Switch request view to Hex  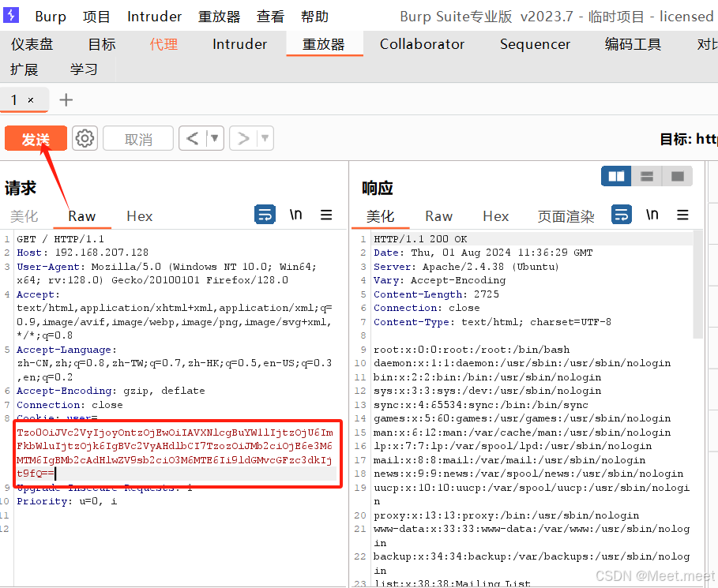(140, 216)
